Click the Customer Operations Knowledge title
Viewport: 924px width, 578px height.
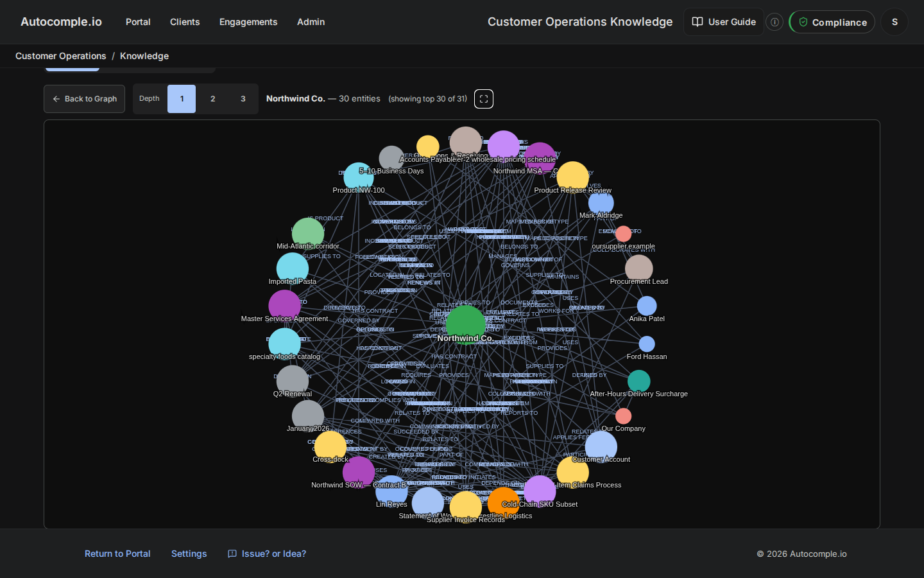coord(580,22)
